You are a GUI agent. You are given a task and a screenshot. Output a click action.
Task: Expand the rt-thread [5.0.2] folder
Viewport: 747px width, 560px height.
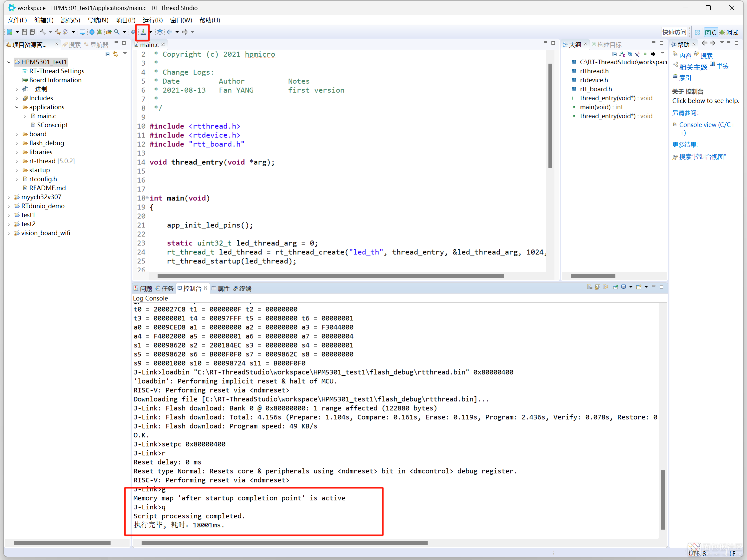click(x=17, y=161)
